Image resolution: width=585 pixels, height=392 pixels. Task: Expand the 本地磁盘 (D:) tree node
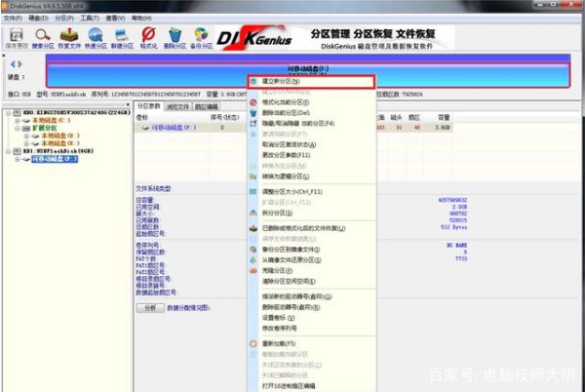pyautogui.click(x=26, y=136)
